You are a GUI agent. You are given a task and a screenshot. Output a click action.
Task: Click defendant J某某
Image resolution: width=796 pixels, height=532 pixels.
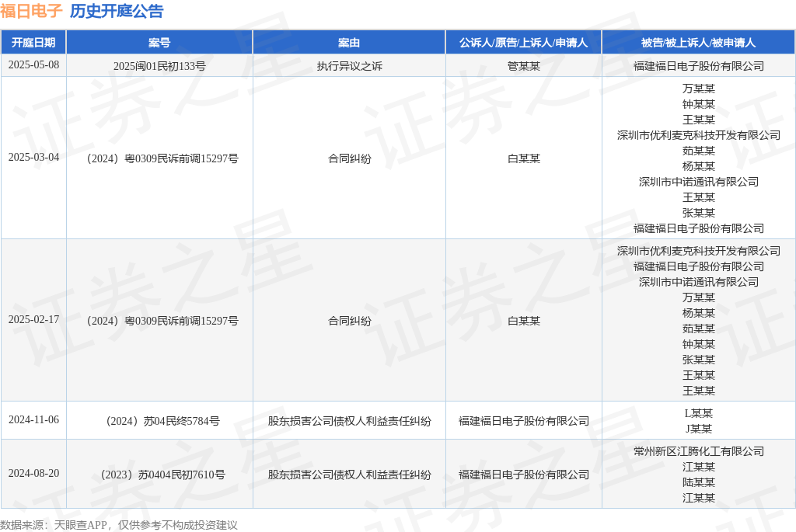699,429
